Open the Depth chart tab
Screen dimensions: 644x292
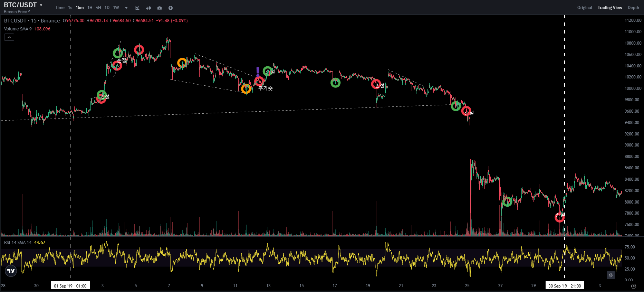pos(633,8)
